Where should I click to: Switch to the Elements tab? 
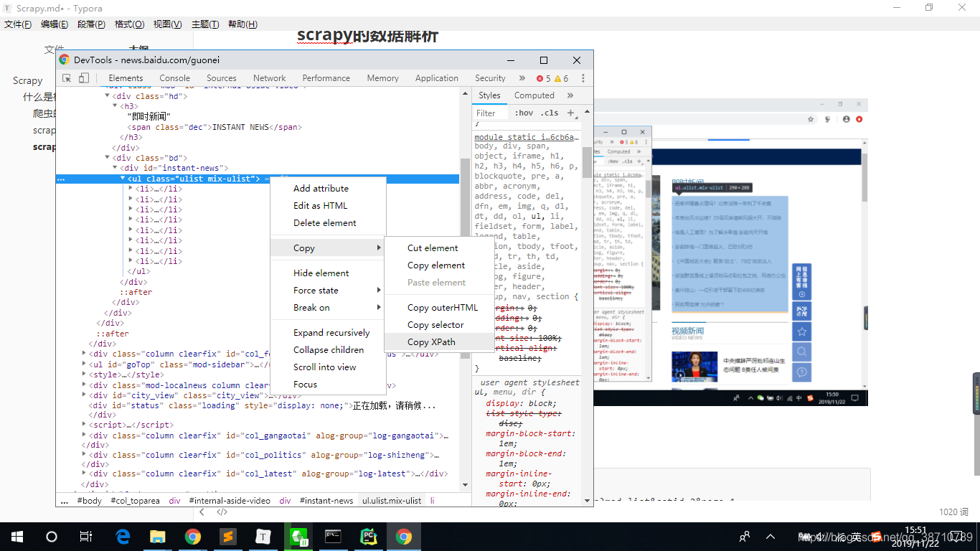click(126, 78)
